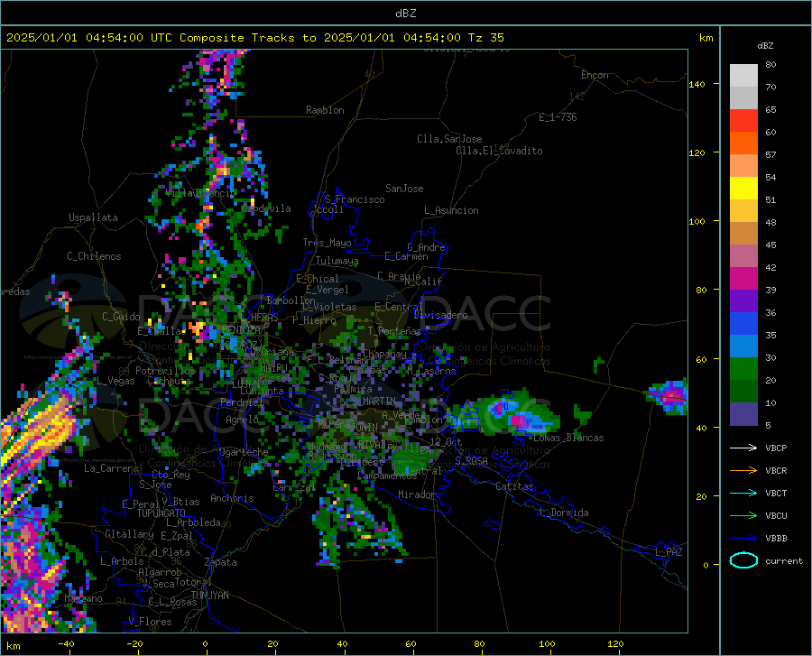Click the L_Asuncion map label
The width and height of the screenshot is (812, 656).
pos(451,210)
